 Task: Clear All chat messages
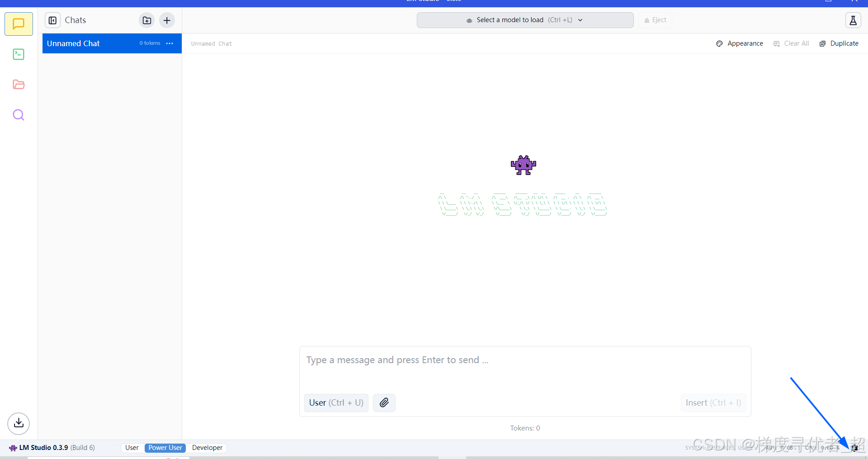point(791,43)
